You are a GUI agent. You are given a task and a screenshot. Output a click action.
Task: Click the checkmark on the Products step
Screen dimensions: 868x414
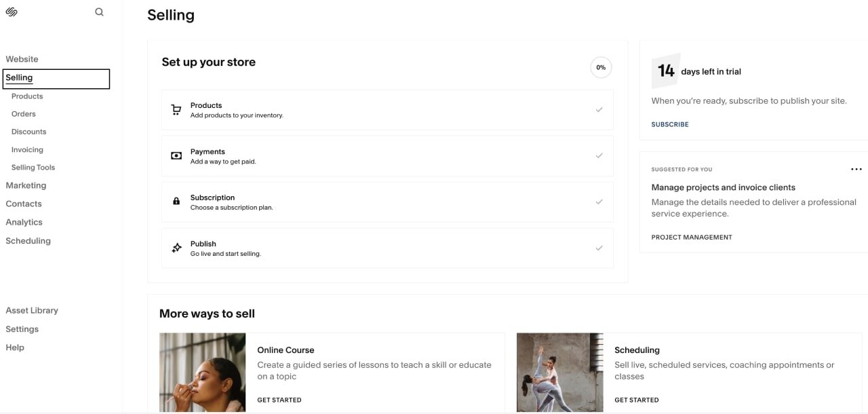[x=599, y=110]
